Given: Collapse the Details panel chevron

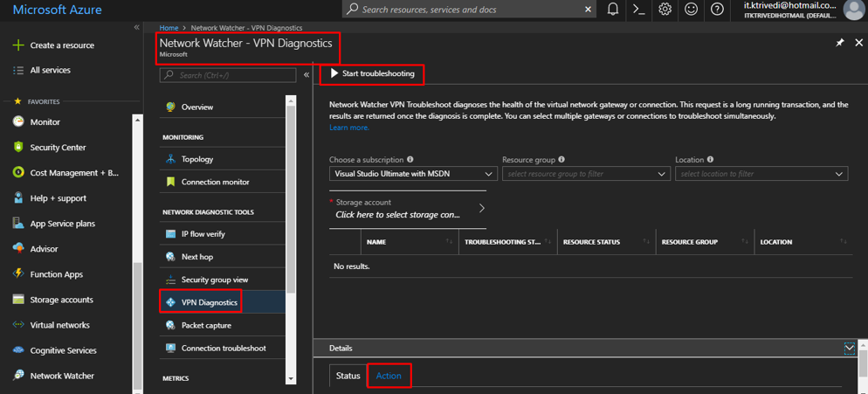Looking at the screenshot, I should point(850,348).
